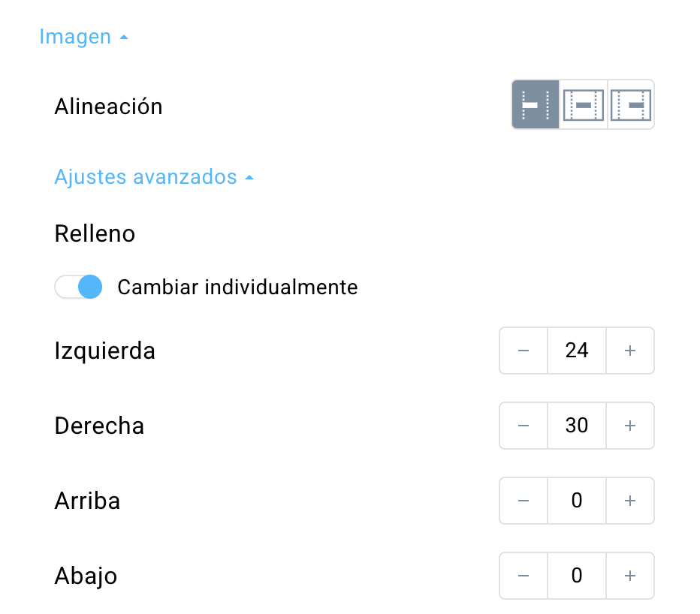Click the Abajo padding value field
This screenshot has height=614, width=700.
(577, 576)
